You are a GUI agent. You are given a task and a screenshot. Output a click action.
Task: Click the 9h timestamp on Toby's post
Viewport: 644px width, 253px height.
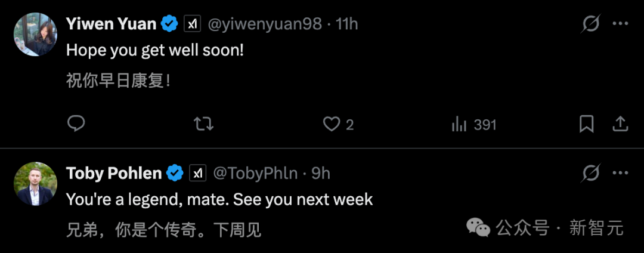click(321, 174)
